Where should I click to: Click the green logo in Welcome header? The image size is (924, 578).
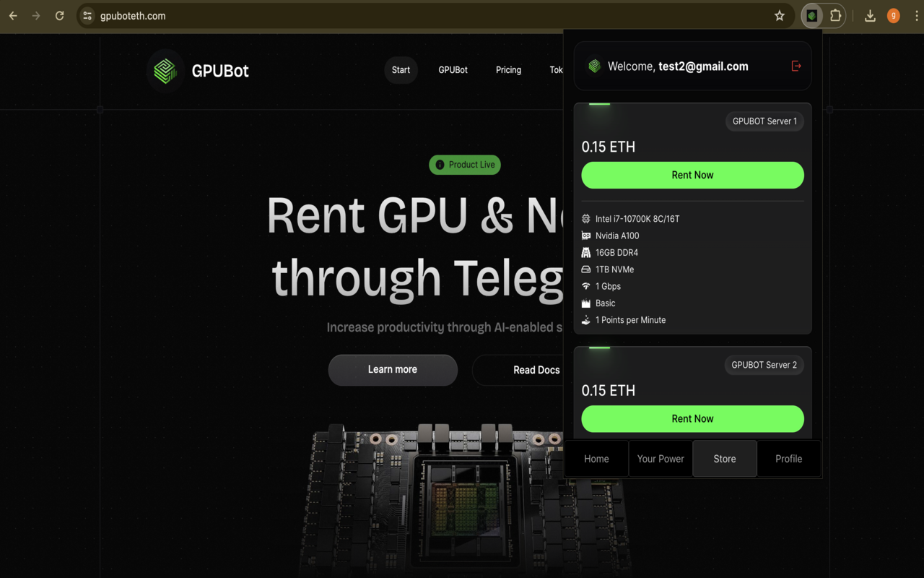pos(594,66)
